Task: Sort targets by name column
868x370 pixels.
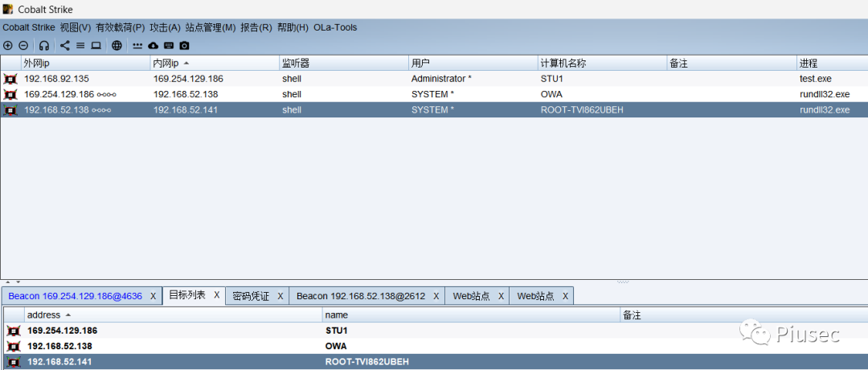Action: click(471, 315)
